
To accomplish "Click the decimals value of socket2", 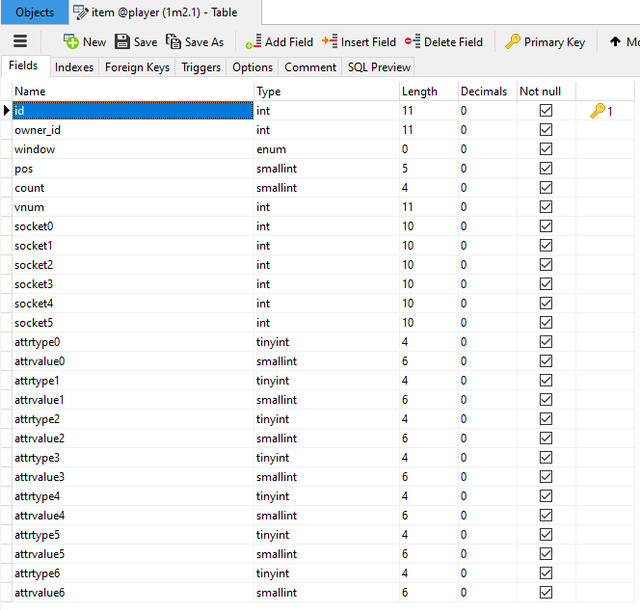I will [463, 265].
